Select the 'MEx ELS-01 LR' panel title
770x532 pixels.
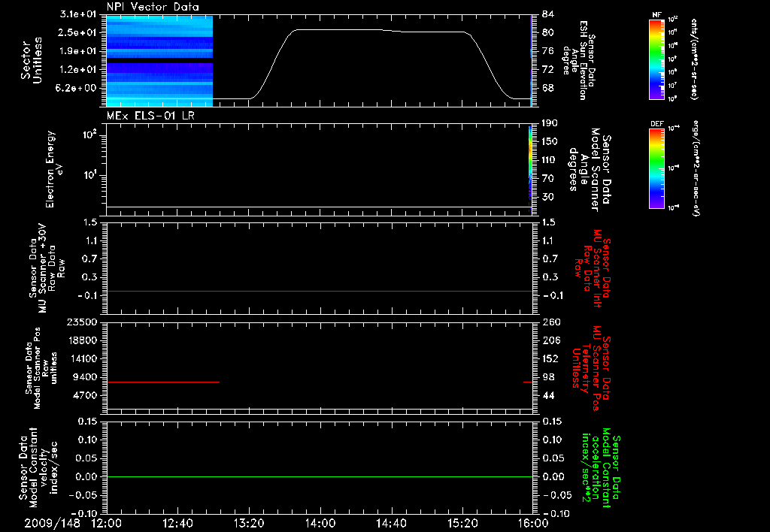tap(150, 116)
